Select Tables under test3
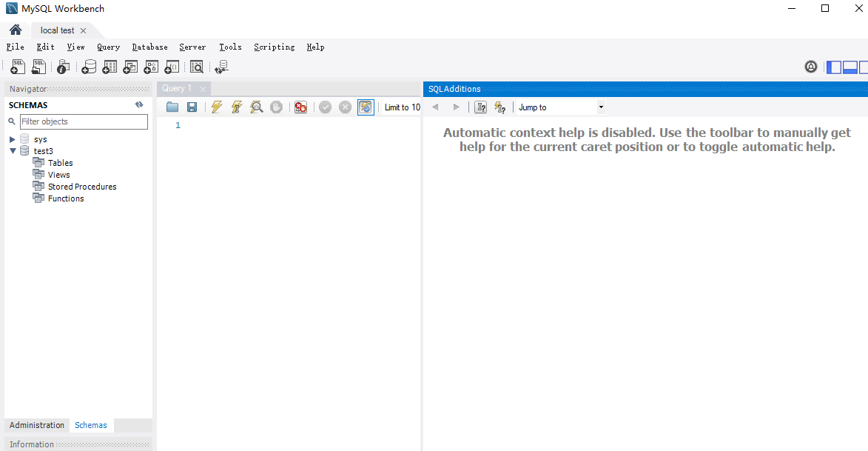Viewport: 868px width, 451px height. coord(60,163)
